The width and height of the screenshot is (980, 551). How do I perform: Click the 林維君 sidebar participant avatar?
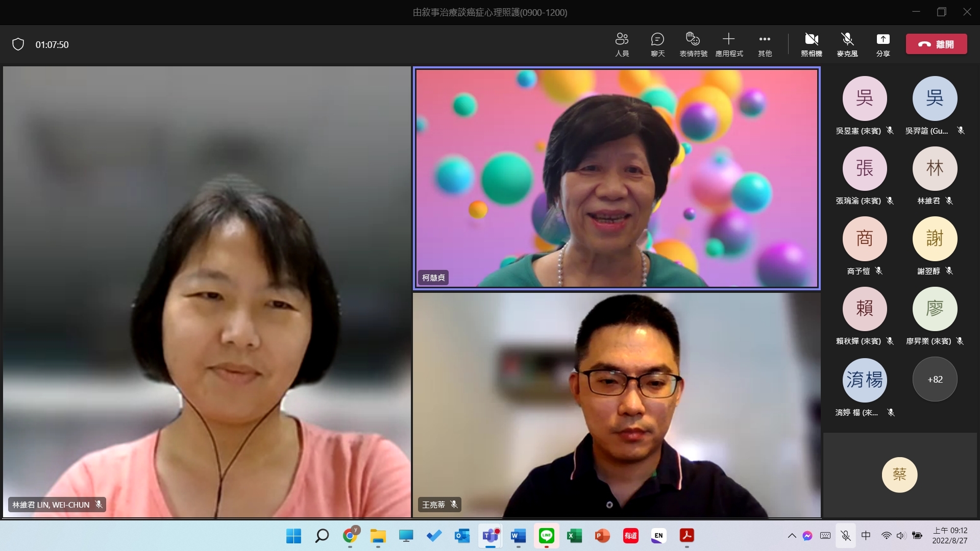point(935,168)
